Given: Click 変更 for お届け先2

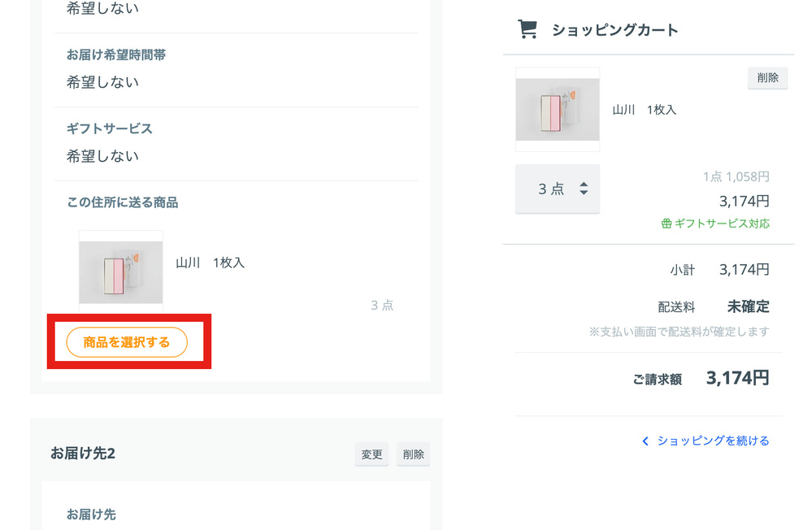Looking at the screenshot, I should click(371, 454).
